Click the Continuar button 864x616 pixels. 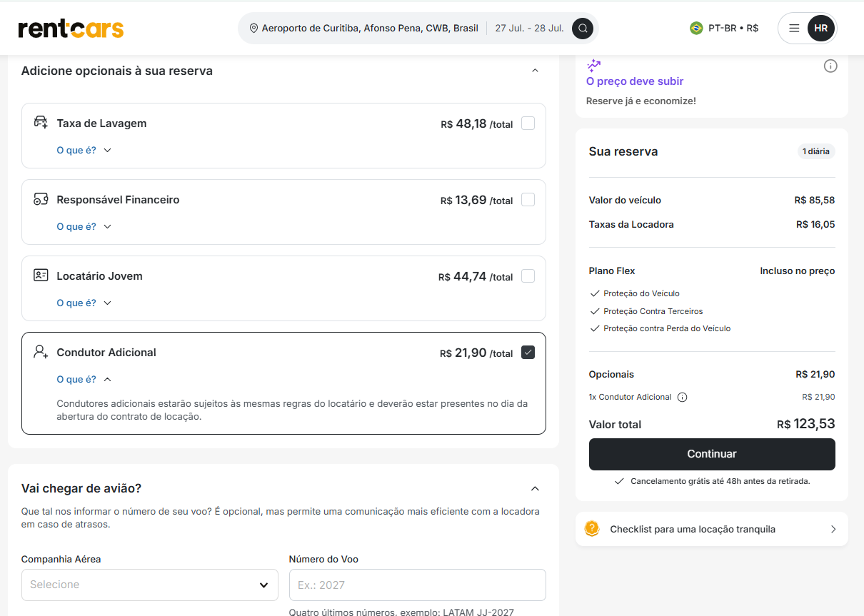pyautogui.click(x=712, y=454)
